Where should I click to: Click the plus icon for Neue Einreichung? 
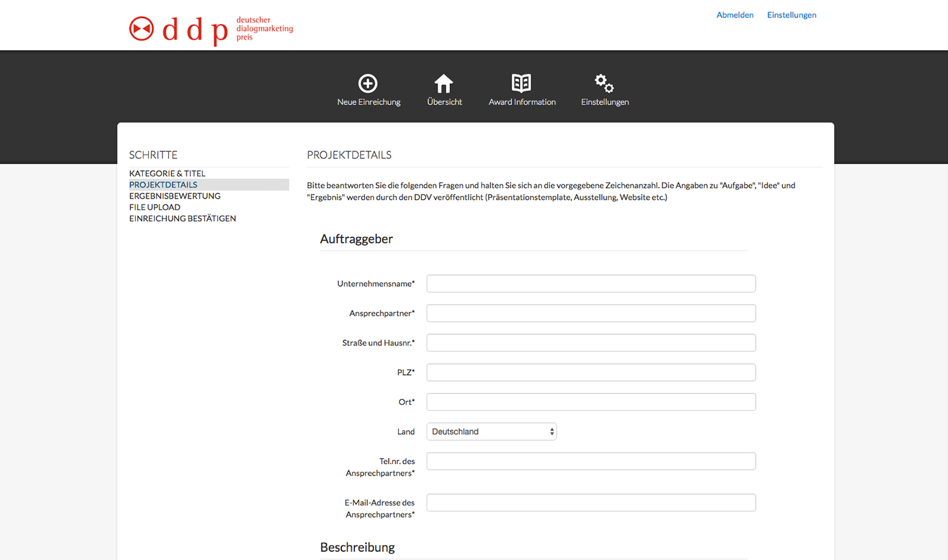tap(368, 84)
